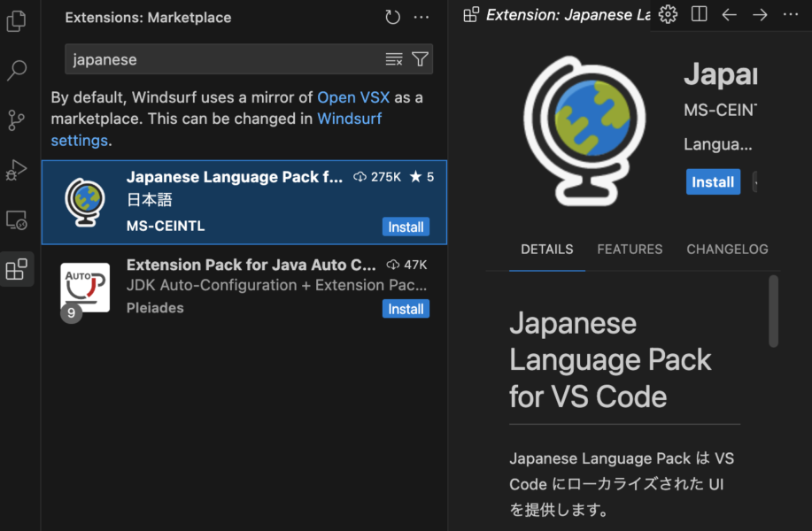Screen dimensions: 812x531
Task: Select Extension Pack for Java Auto Config title
Action: point(251,265)
